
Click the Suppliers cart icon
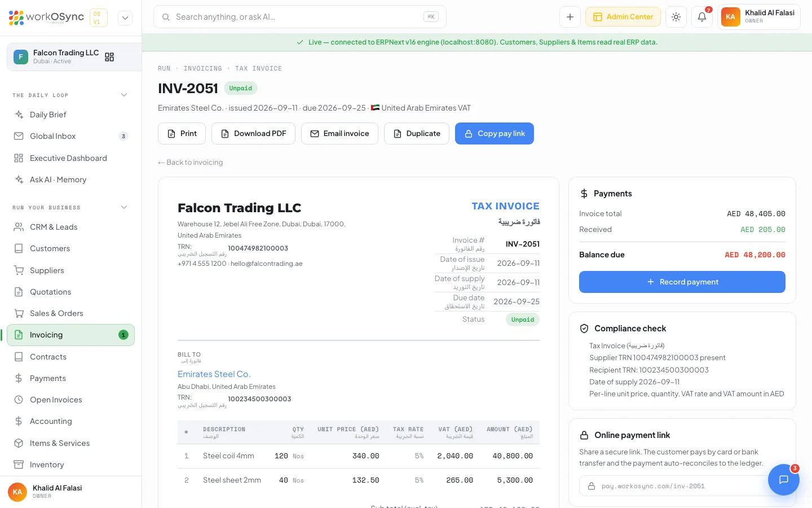tap(19, 270)
